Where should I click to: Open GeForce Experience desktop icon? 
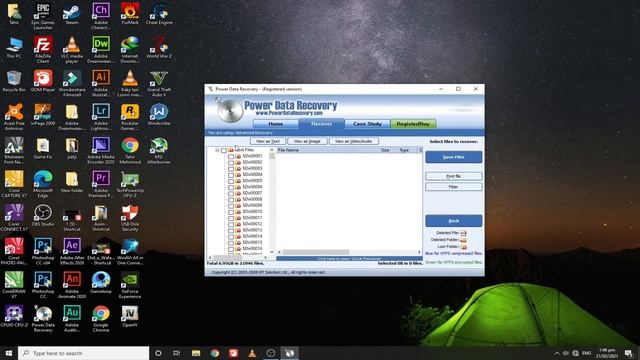click(x=130, y=285)
